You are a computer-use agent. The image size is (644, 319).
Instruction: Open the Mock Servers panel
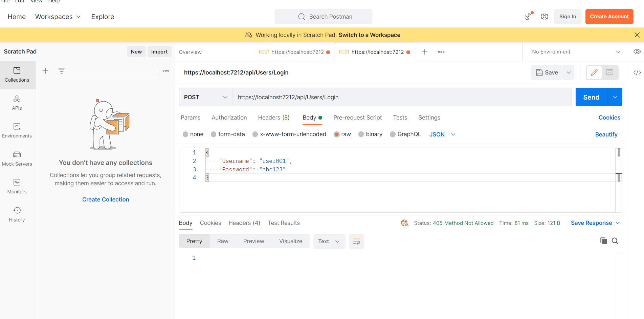coord(17,158)
